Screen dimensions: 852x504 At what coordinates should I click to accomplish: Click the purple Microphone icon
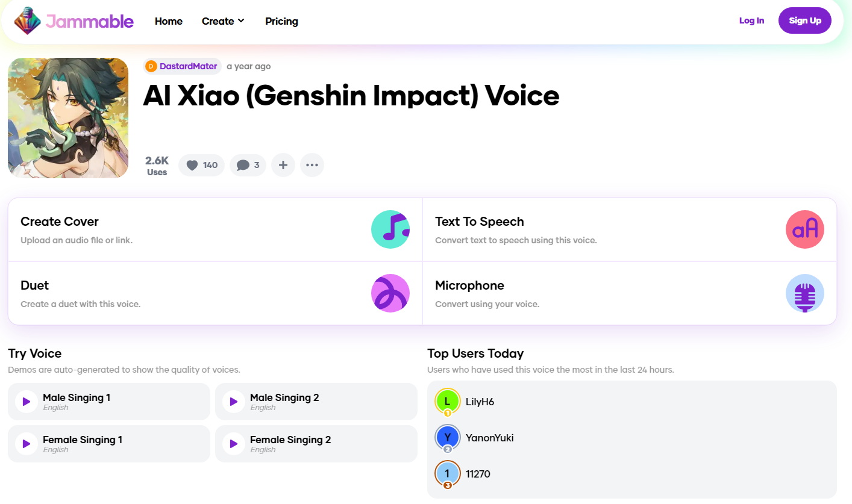pyautogui.click(x=804, y=293)
